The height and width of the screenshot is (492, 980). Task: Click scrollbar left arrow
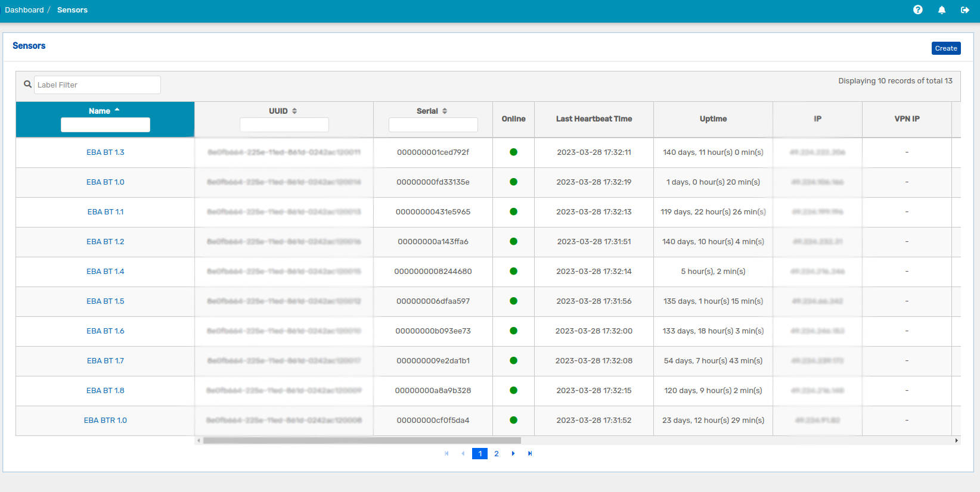click(x=199, y=441)
